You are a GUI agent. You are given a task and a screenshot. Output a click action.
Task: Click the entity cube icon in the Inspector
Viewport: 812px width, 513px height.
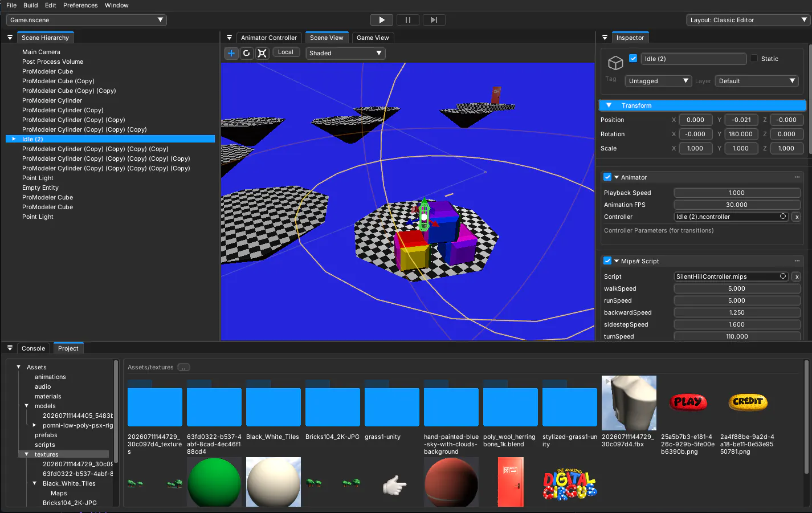coord(615,63)
